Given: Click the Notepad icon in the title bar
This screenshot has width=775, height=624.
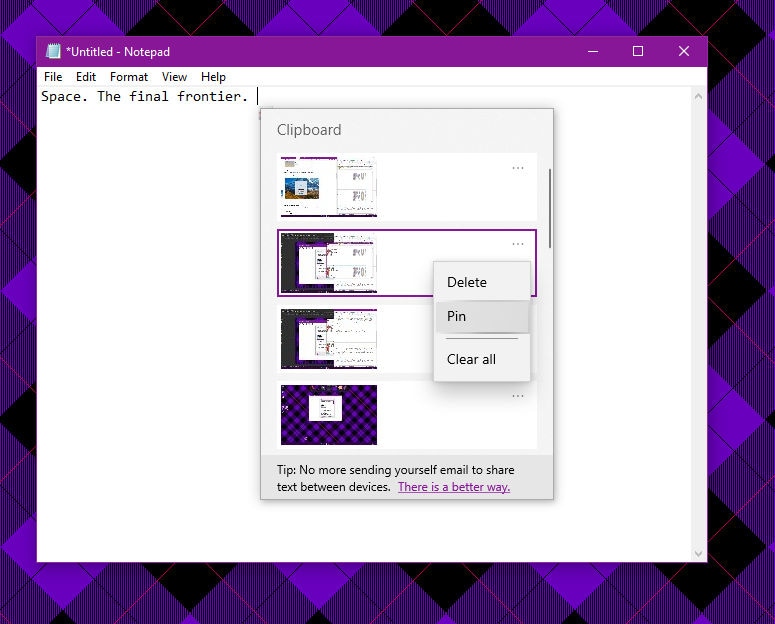Looking at the screenshot, I should [54, 52].
